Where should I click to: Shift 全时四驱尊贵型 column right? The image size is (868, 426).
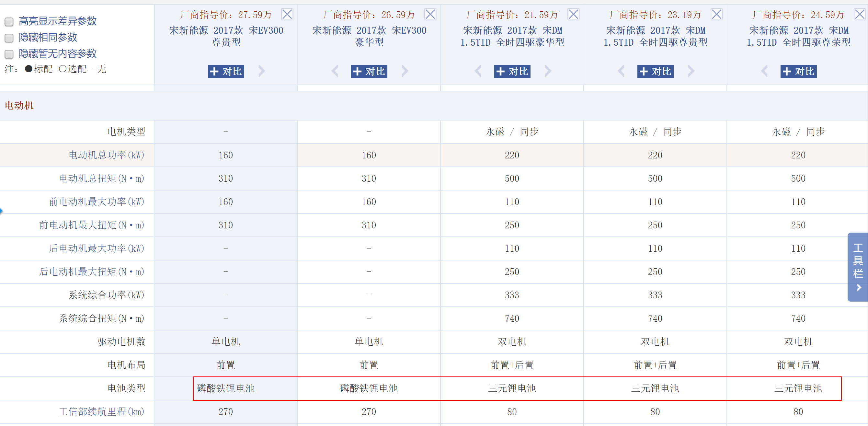[x=691, y=71]
